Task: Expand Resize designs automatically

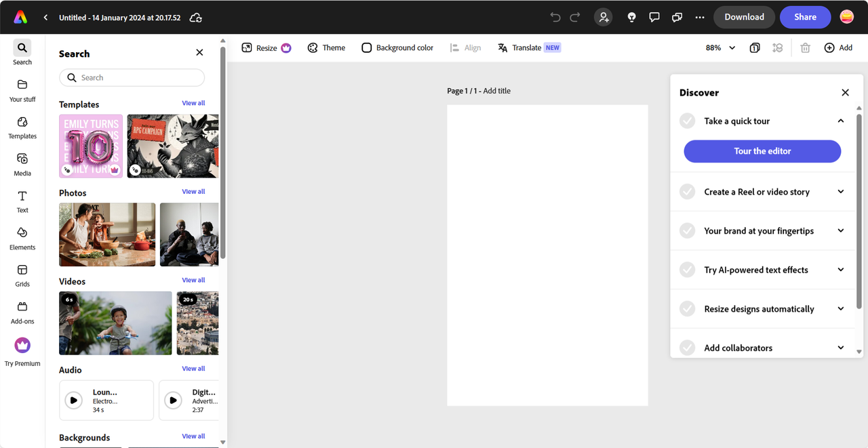Action: point(841,309)
